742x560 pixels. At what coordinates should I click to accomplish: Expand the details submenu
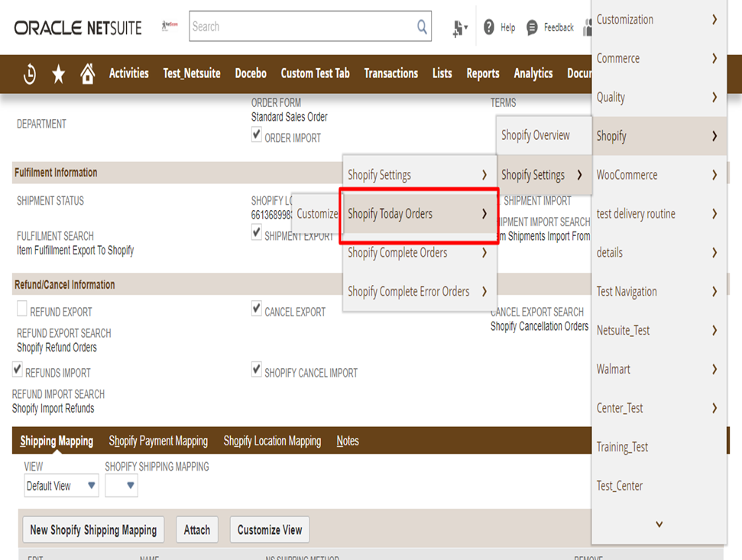(x=659, y=253)
